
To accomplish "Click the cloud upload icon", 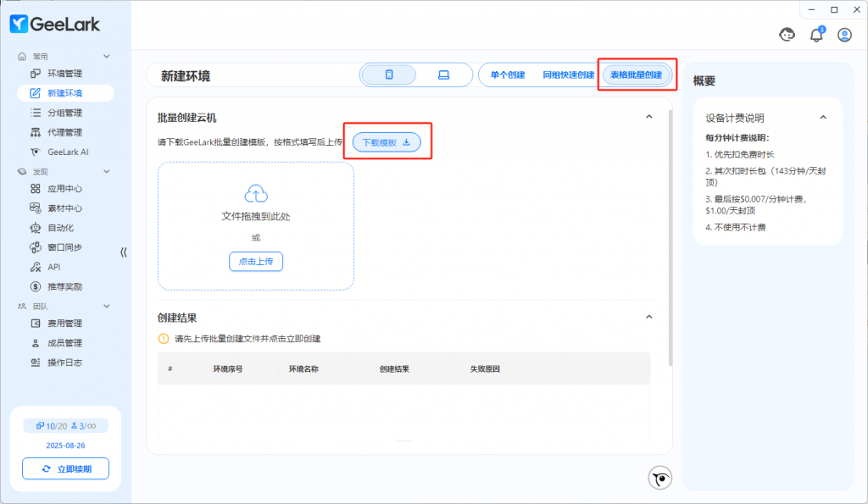I will click(x=256, y=192).
